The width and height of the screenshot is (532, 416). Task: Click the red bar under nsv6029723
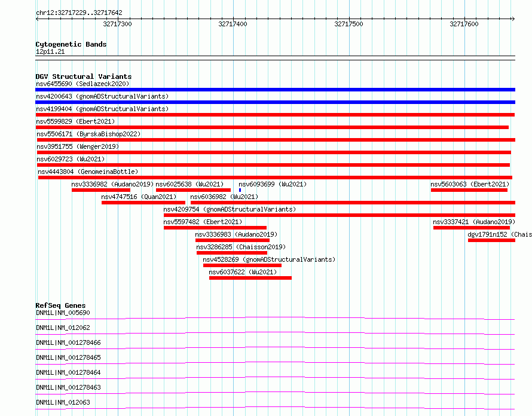(273, 165)
